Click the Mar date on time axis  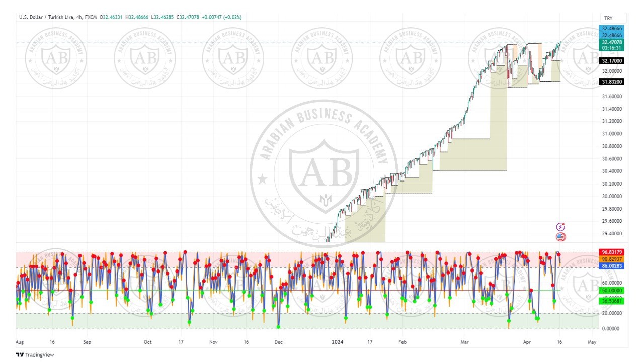point(464,342)
